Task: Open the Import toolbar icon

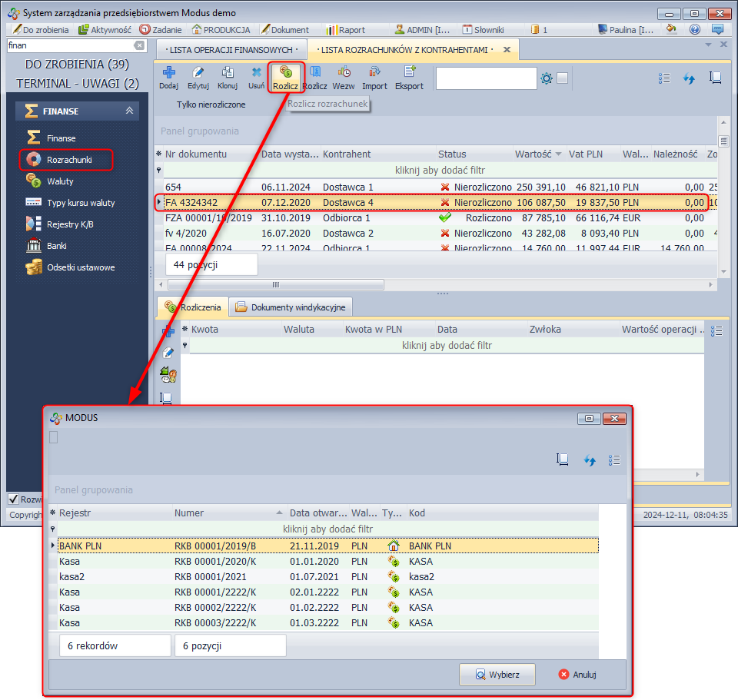Action: click(x=374, y=73)
